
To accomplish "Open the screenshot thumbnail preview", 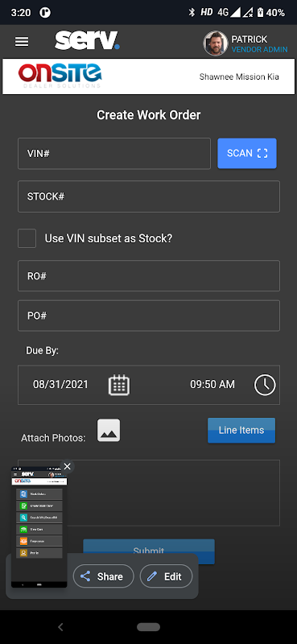I will pos(39,526).
